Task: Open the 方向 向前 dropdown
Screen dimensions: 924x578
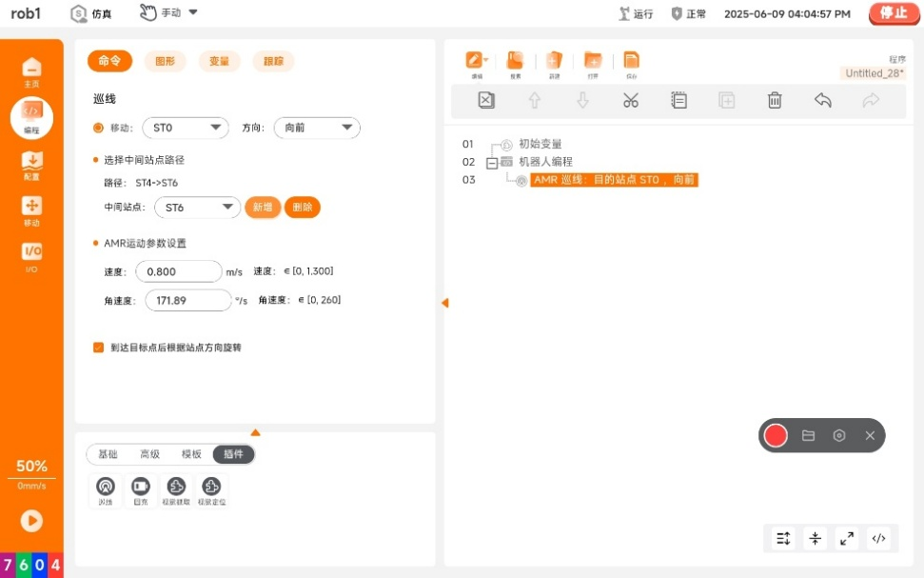Action: click(x=316, y=128)
